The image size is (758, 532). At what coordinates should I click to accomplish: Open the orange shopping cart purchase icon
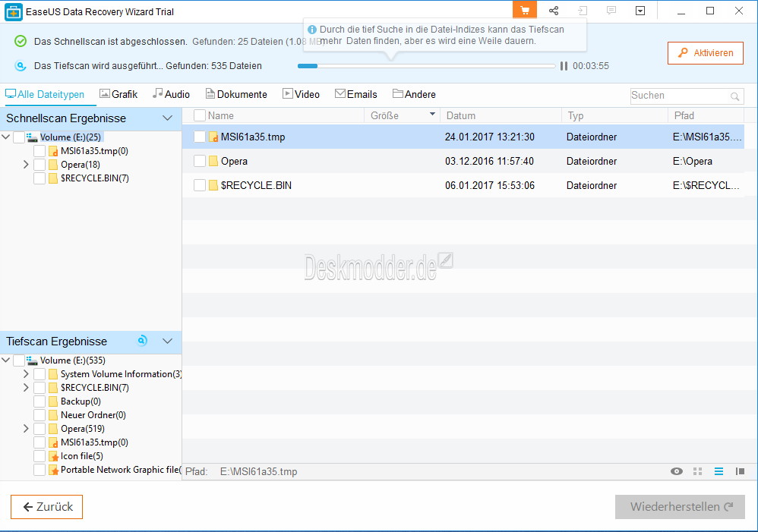525,11
